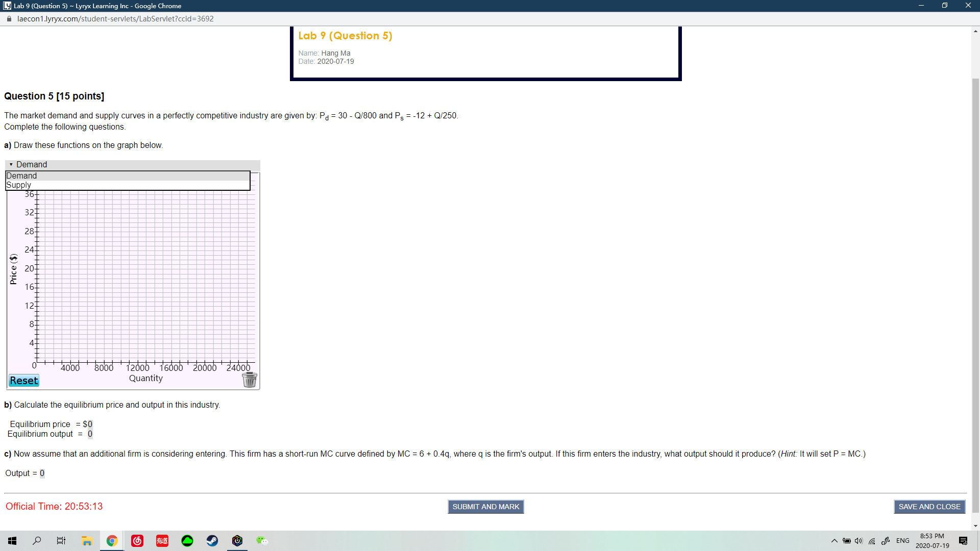Viewport: 980px width, 551px height.
Task: Open the volume control in the system tray
Action: coord(857,541)
